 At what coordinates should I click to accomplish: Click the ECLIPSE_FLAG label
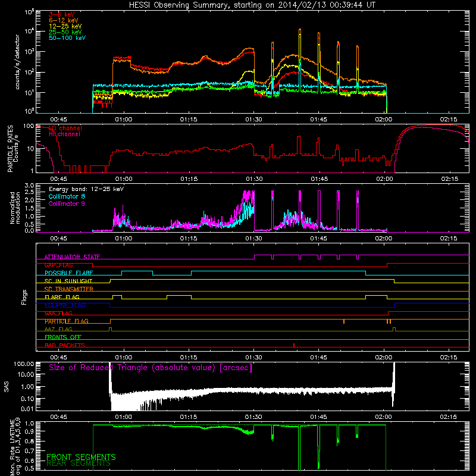pos(65,305)
